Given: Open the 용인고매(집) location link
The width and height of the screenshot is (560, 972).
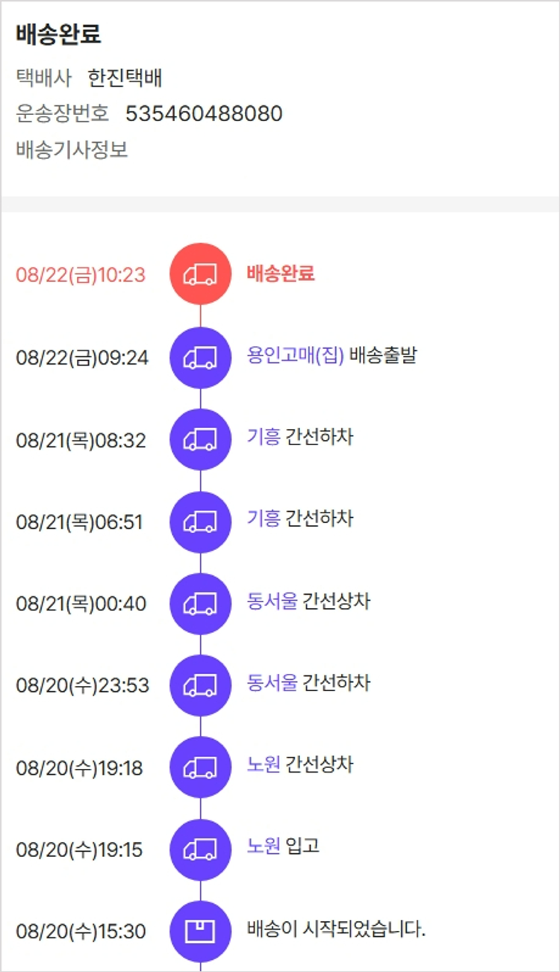Looking at the screenshot, I should [x=295, y=355].
